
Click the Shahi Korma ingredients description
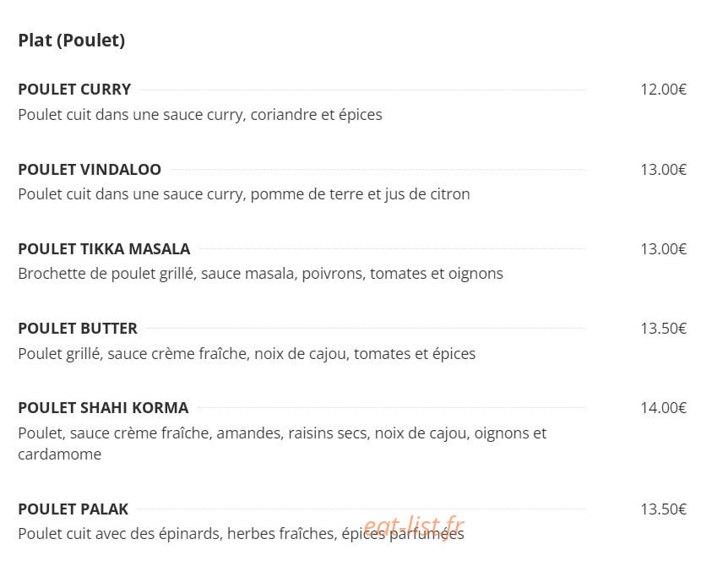tap(282, 444)
